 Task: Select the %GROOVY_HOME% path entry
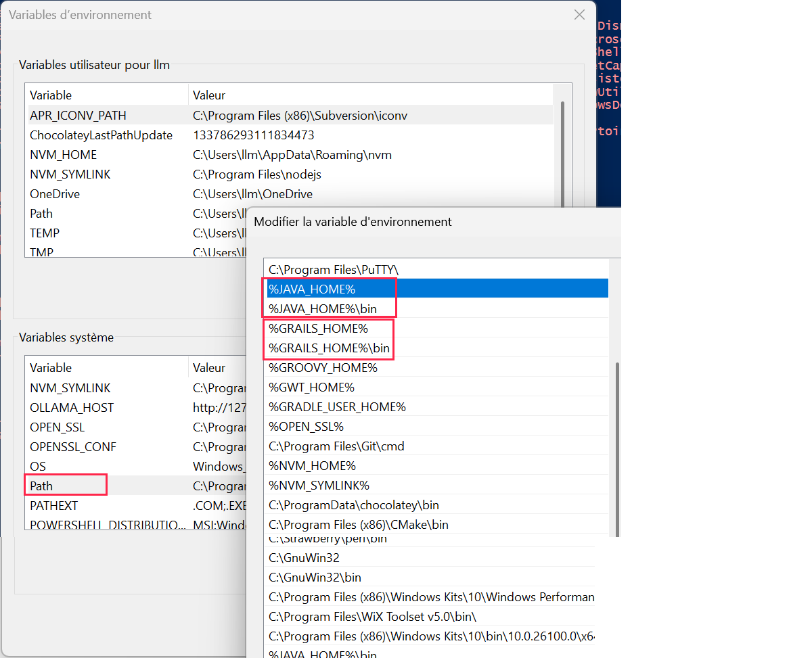click(x=323, y=368)
